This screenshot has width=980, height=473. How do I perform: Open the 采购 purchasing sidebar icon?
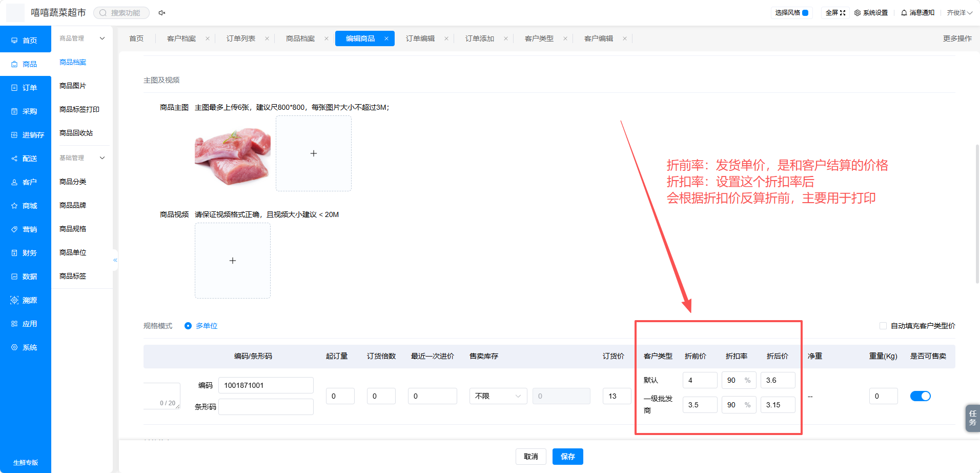14,111
